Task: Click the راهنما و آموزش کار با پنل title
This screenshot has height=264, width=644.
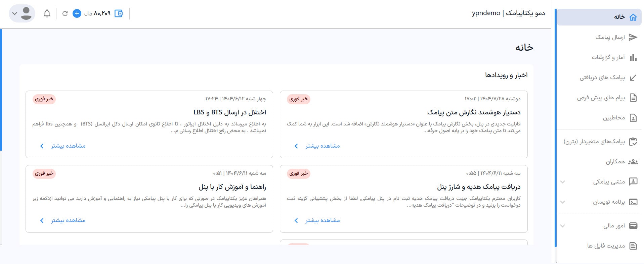Action: [232, 187]
